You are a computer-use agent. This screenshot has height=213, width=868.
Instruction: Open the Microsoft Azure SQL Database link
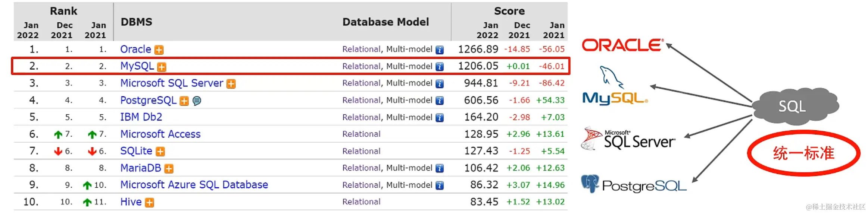194,185
